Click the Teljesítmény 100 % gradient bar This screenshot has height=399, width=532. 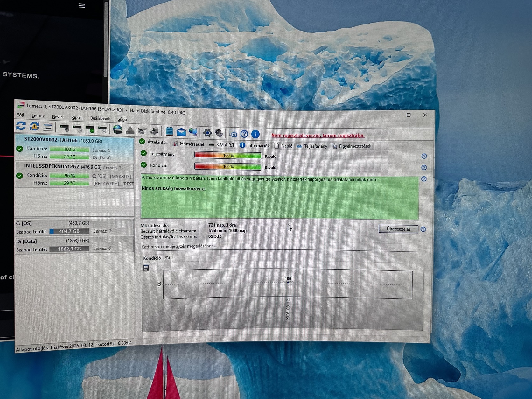(x=228, y=156)
